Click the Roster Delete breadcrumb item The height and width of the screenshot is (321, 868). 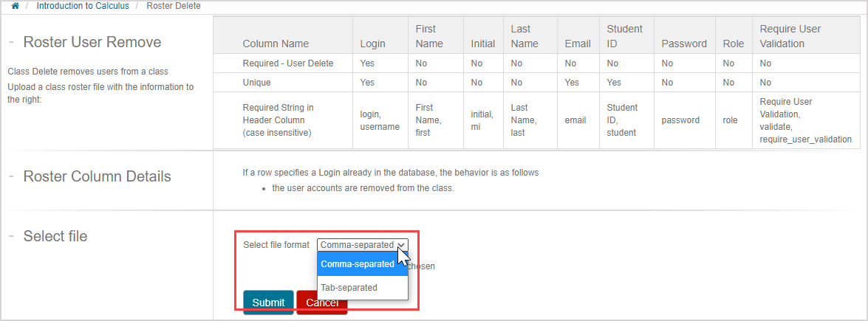[x=174, y=6]
